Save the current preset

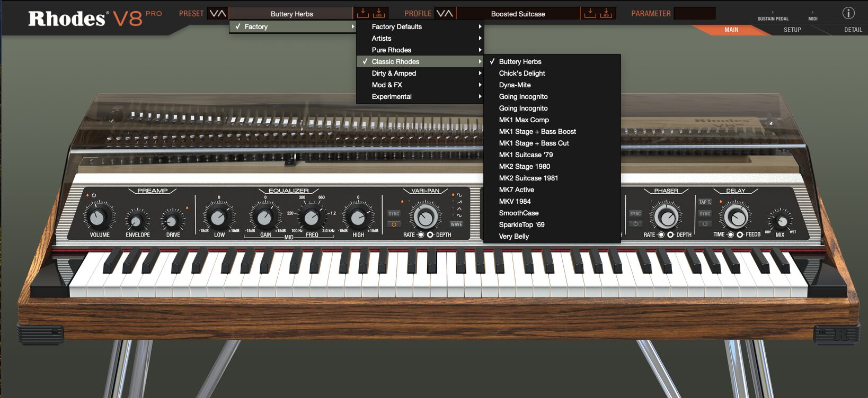click(363, 13)
